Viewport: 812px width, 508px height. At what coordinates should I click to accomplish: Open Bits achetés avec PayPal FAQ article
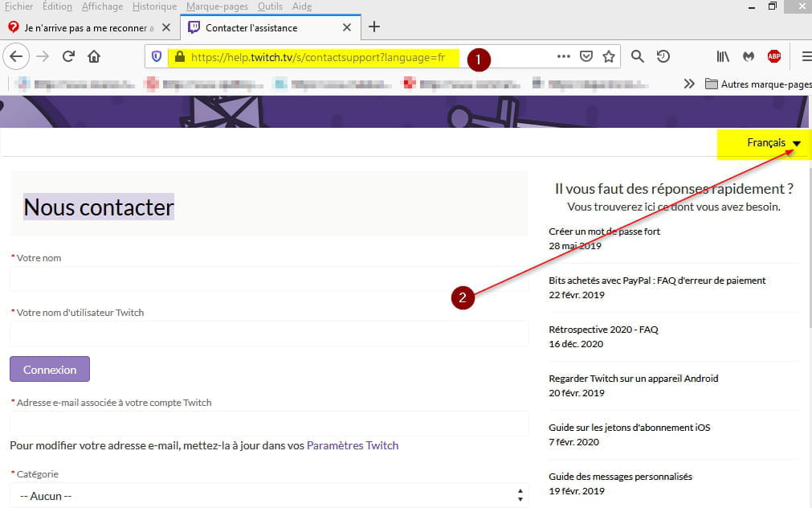pos(657,281)
